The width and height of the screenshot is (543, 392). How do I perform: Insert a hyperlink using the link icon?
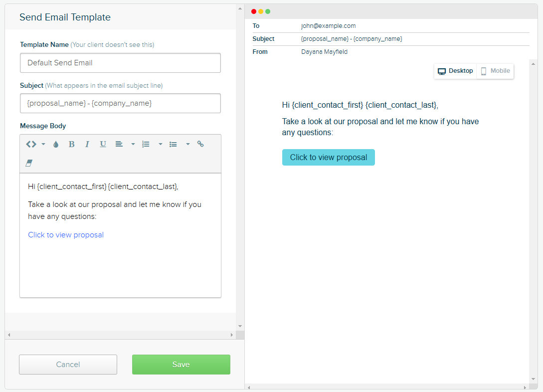click(x=200, y=144)
